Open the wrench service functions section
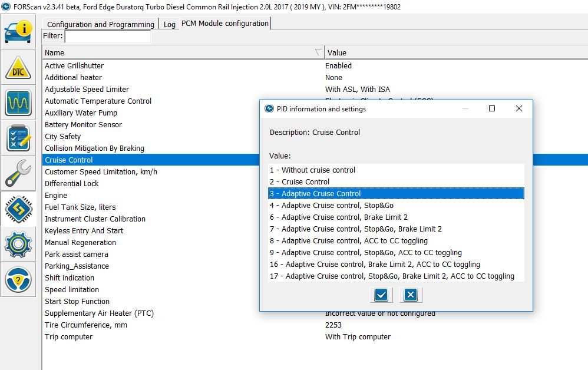Viewport: 588px width, 370px height. click(19, 173)
